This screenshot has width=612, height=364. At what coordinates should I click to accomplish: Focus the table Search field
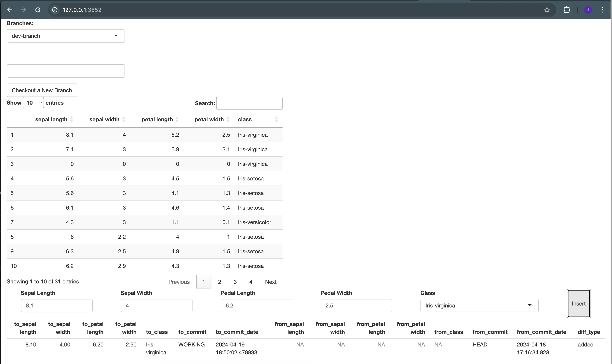(x=249, y=103)
